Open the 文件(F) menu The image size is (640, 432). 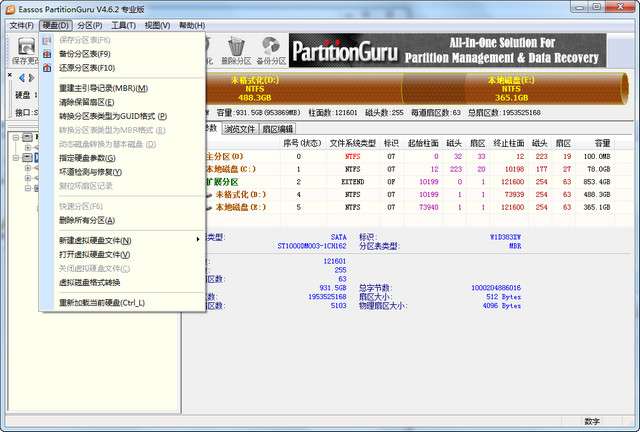pyautogui.click(x=21, y=25)
